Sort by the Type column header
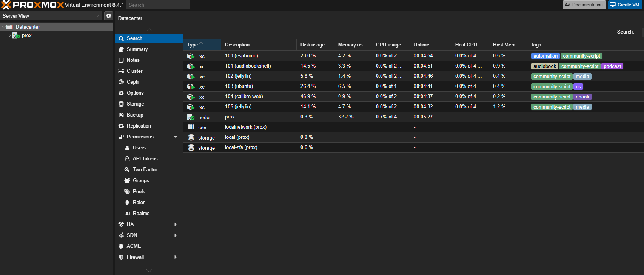The width and height of the screenshot is (644, 275). [x=202, y=45]
